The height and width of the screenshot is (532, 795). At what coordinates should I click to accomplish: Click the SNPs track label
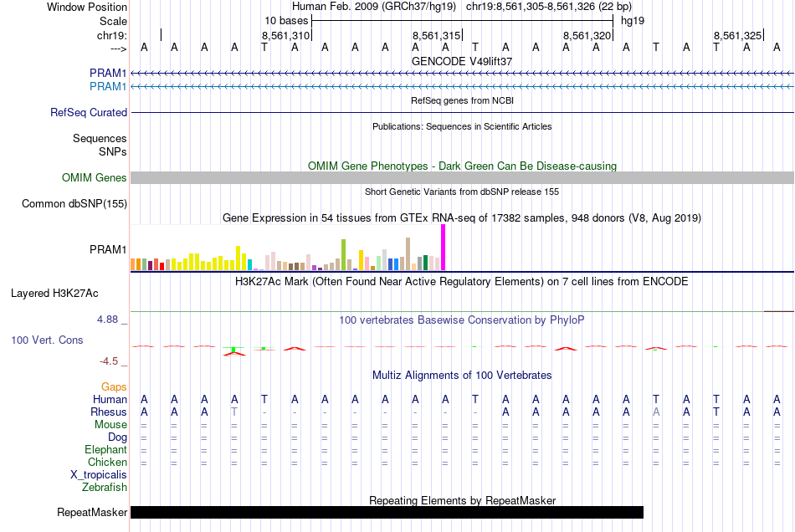coord(113,151)
